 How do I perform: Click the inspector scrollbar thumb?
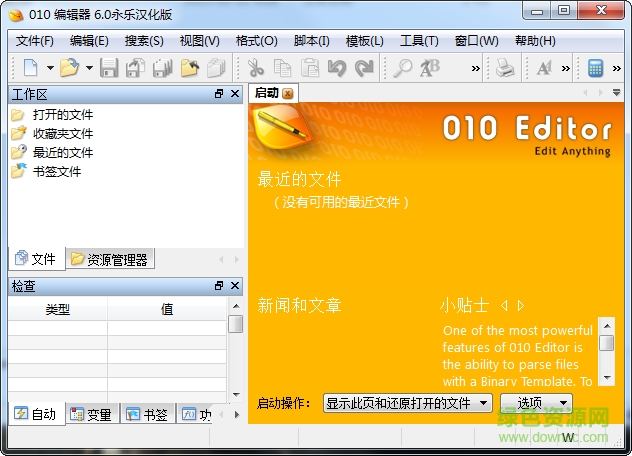(x=235, y=324)
